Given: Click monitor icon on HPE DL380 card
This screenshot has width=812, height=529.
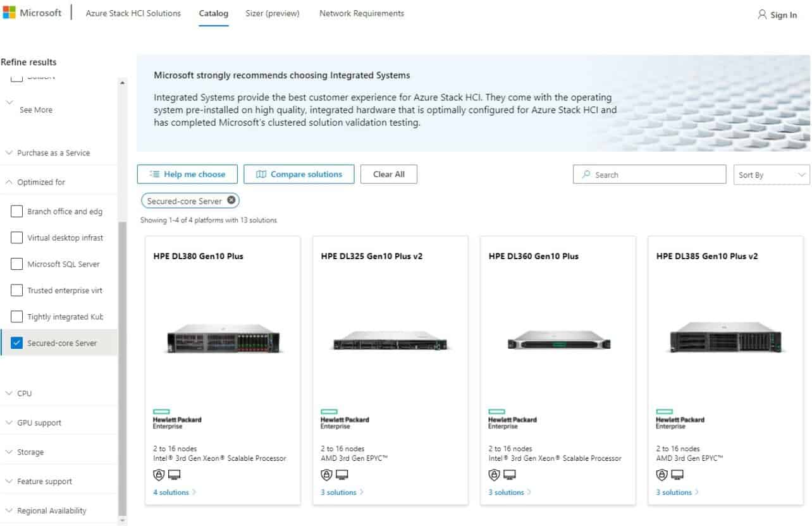Looking at the screenshot, I should pos(175,475).
